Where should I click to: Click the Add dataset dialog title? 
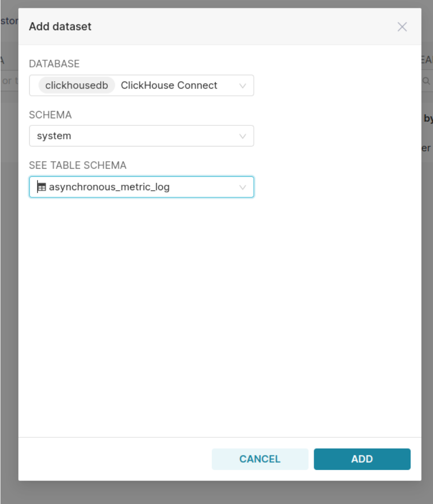coord(60,27)
